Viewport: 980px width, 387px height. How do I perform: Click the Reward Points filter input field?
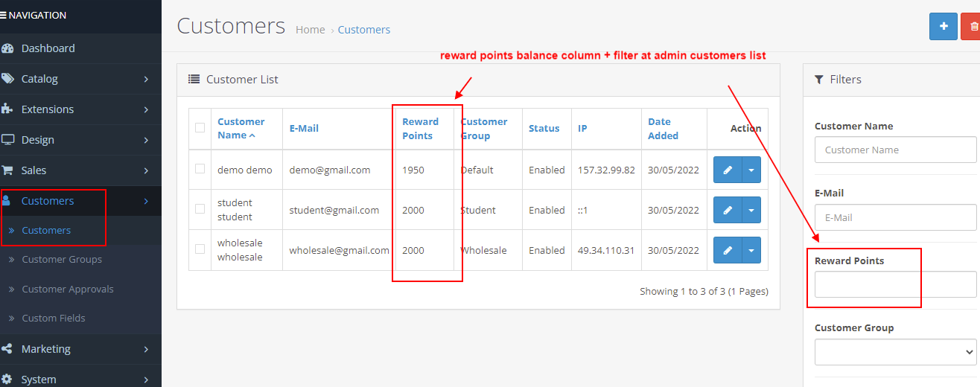pyautogui.click(x=895, y=284)
